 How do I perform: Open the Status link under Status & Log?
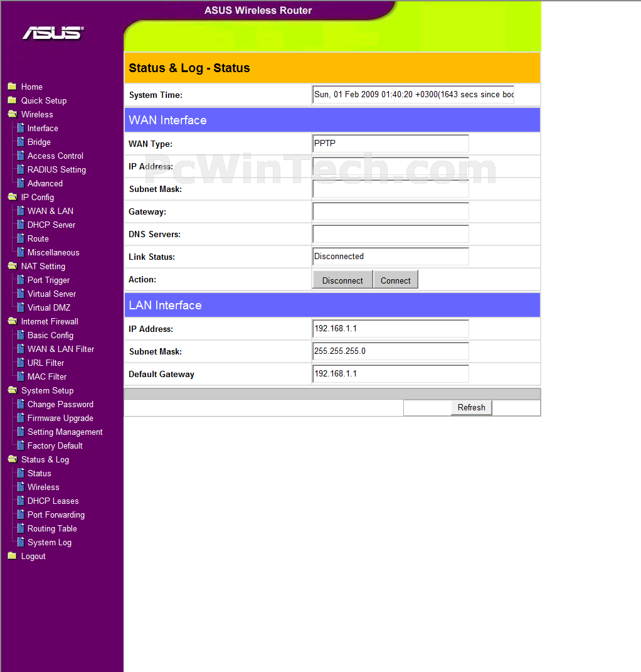click(40, 473)
